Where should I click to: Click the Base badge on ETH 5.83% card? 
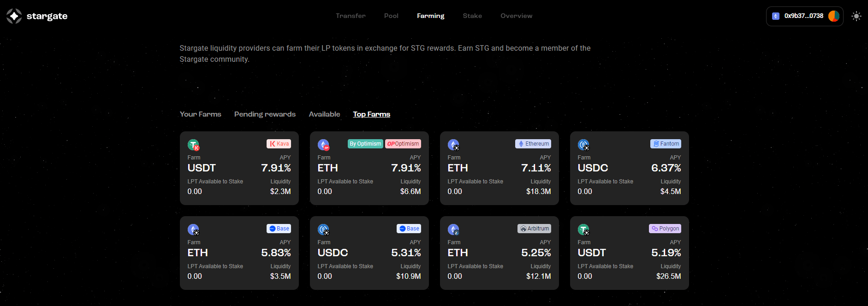pyautogui.click(x=279, y=229)
